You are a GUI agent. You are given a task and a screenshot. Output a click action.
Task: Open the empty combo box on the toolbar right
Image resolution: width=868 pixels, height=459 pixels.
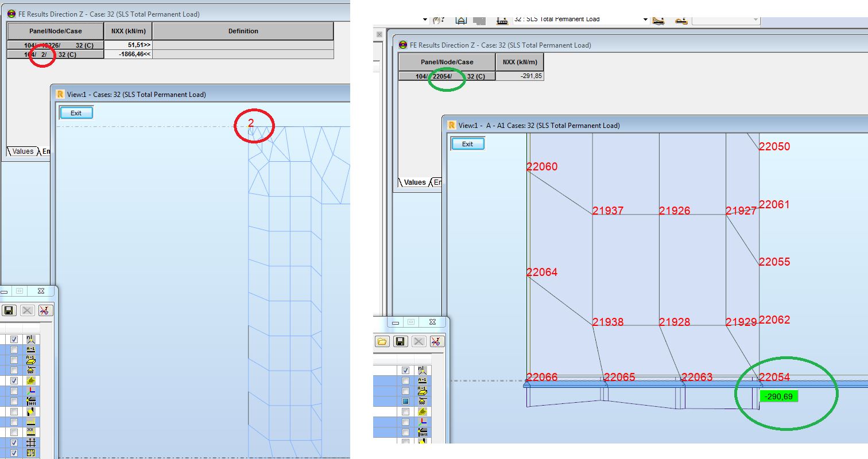tap(726, 20)
